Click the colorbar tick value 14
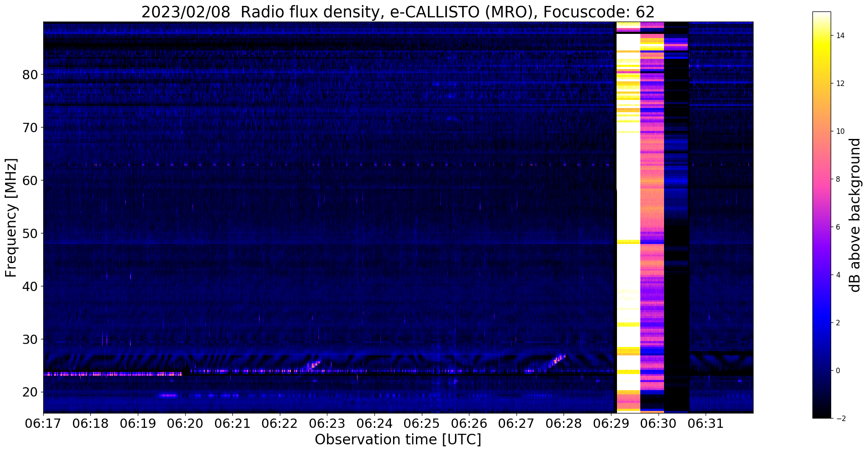Screen dimensions: 868x452 (840, 36)
